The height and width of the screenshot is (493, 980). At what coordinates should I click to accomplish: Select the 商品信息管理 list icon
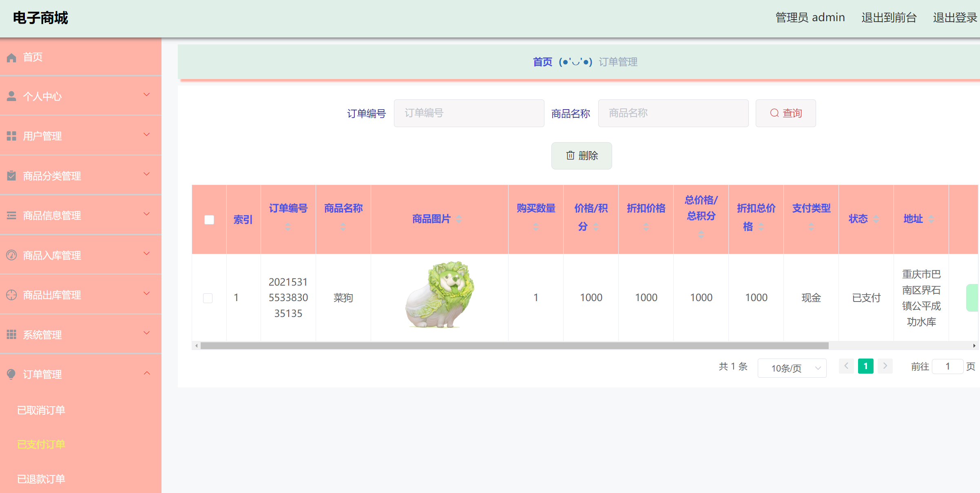tap(11, 215)
